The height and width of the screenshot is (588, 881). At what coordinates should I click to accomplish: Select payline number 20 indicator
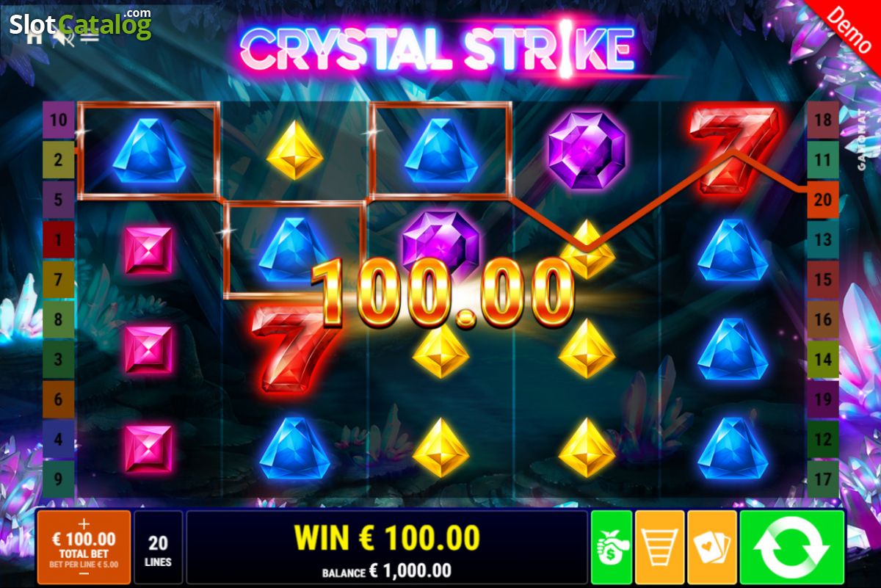(822, 199)
